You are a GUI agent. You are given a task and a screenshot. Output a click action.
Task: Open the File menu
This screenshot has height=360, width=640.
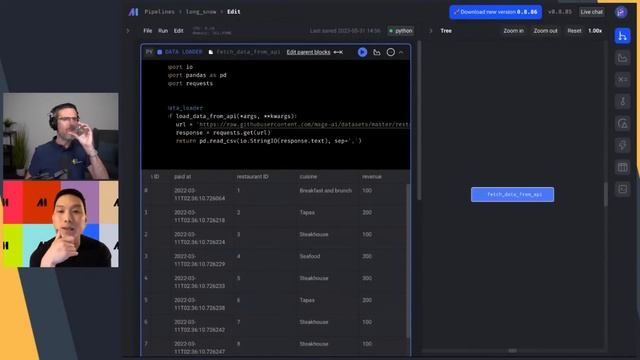point(147,31)
